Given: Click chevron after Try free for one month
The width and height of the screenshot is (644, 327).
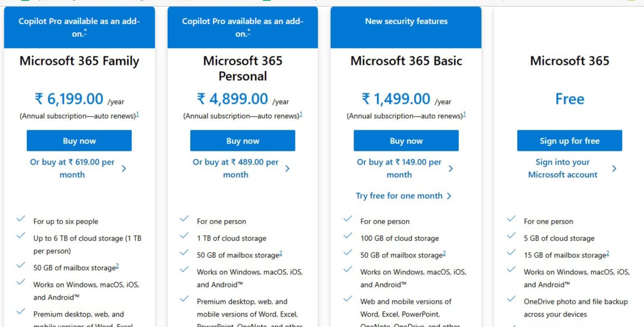Looking at the screenshot, I should click(449, 196).
